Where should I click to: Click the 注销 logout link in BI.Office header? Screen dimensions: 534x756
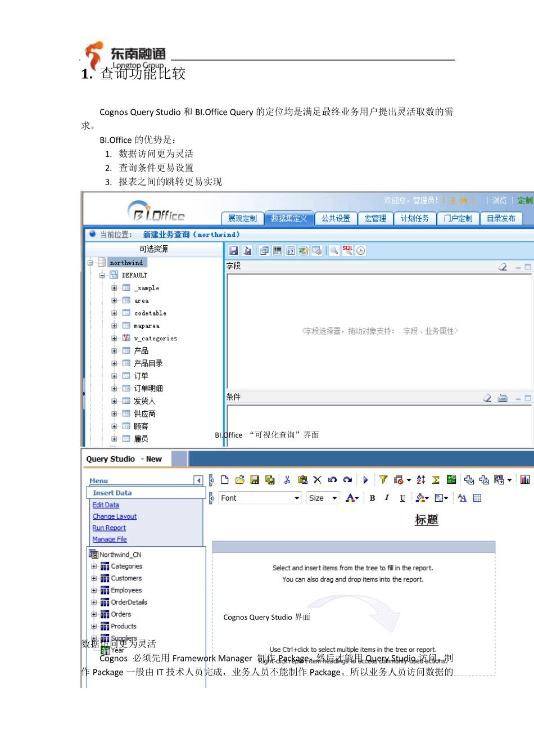(458, 200)
